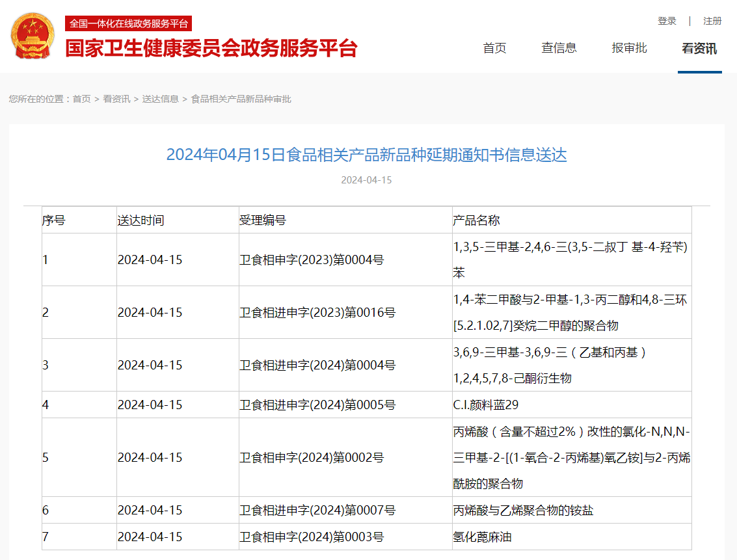Click the 国家卫生健康委员会政务服务平台 site title
The image size is (737, 560).
(x=211, y=48)
